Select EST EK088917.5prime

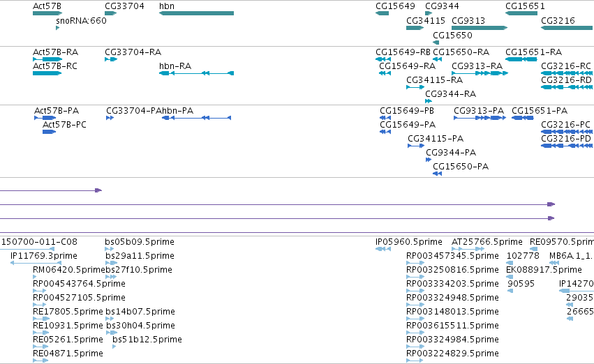click(x=510, y=277)
